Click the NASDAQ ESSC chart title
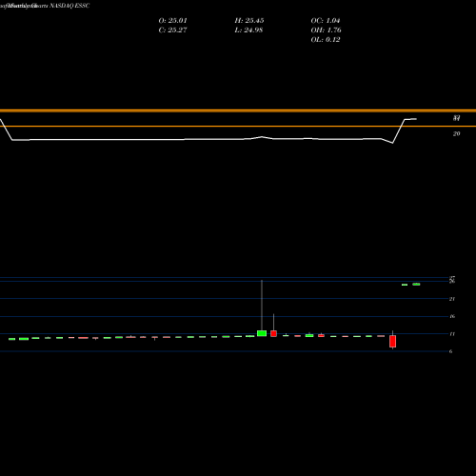 [69, 6]
